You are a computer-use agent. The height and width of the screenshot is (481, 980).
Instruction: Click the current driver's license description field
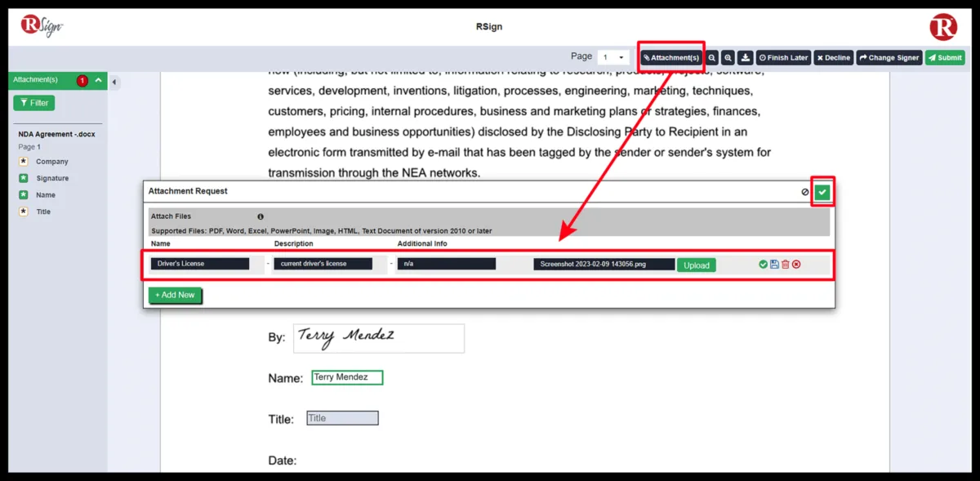pos(323,264)
